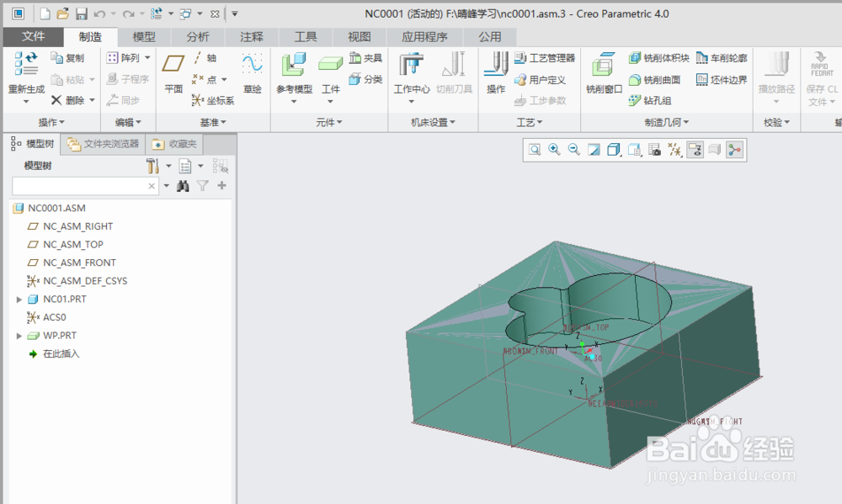Click the binoculars find icon in tree
This screenshot has height=504, width=842.
(183, 186)
